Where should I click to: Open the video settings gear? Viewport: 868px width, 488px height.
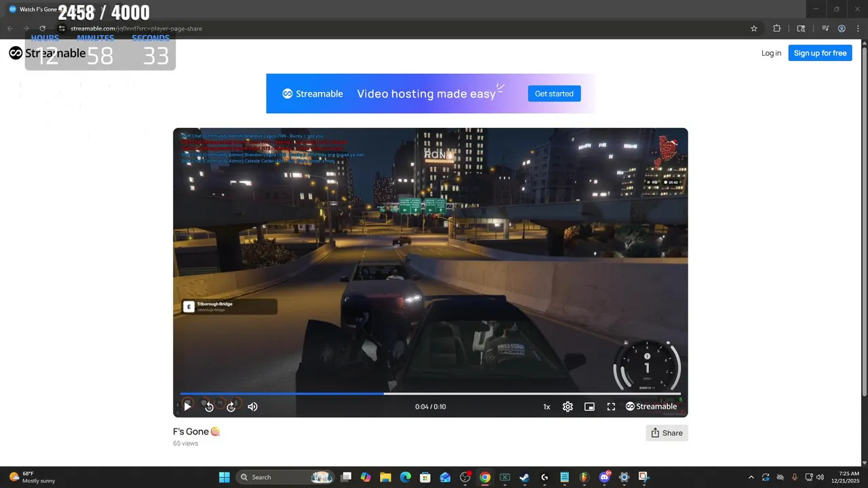(568, 407)
